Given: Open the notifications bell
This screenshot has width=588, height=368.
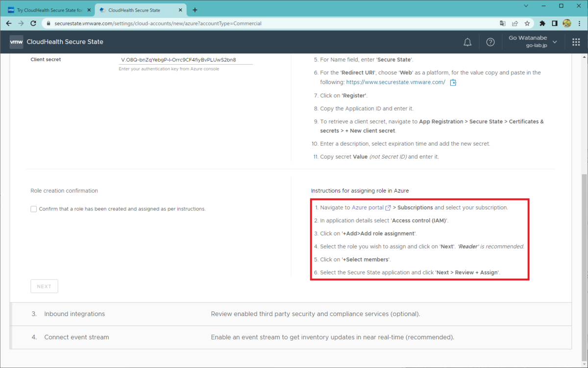Looking at the screenshot, I should 467,42.
